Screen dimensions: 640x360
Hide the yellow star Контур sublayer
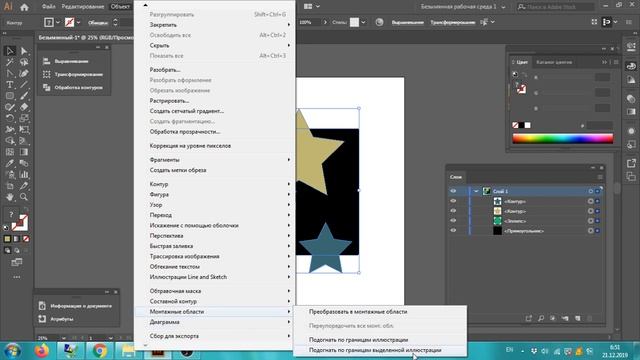(453, 211)
